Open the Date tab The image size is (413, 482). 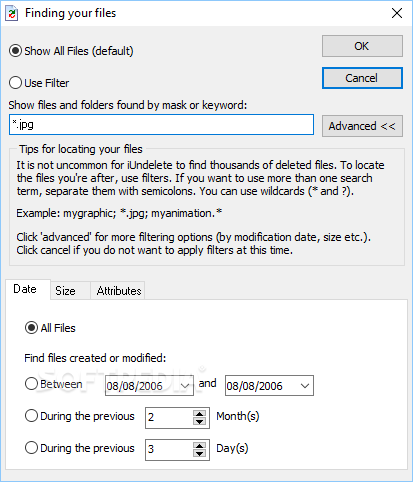[x=25, y=289]
